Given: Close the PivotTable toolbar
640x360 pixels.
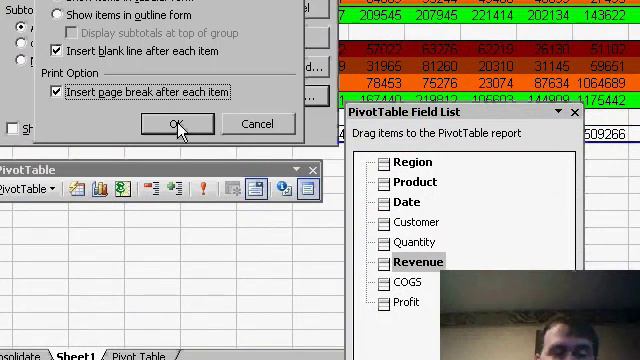Looking at the screenshot, I should coord(313,170).
